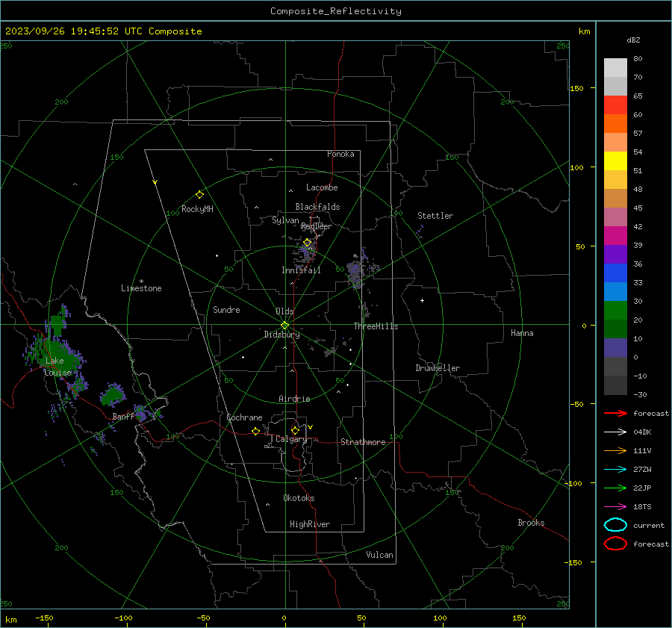Click the Okotoks label

point(299,498)
